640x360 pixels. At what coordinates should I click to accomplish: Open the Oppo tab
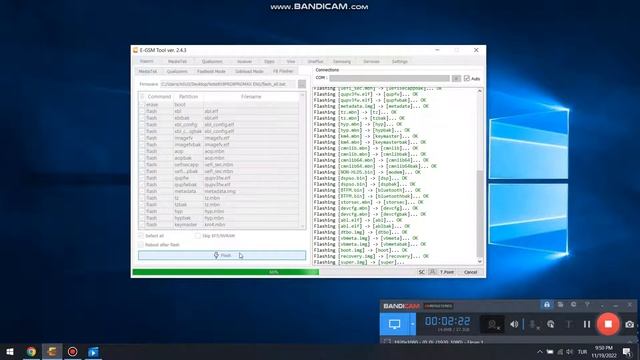tap(269, 62)
